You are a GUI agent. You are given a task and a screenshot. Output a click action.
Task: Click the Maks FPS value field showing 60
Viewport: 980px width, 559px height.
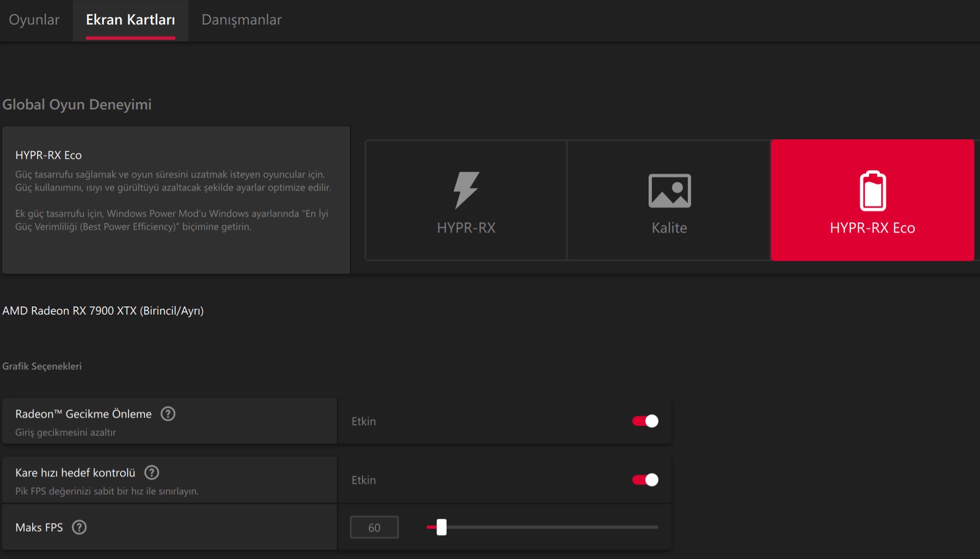coord(374,527)
